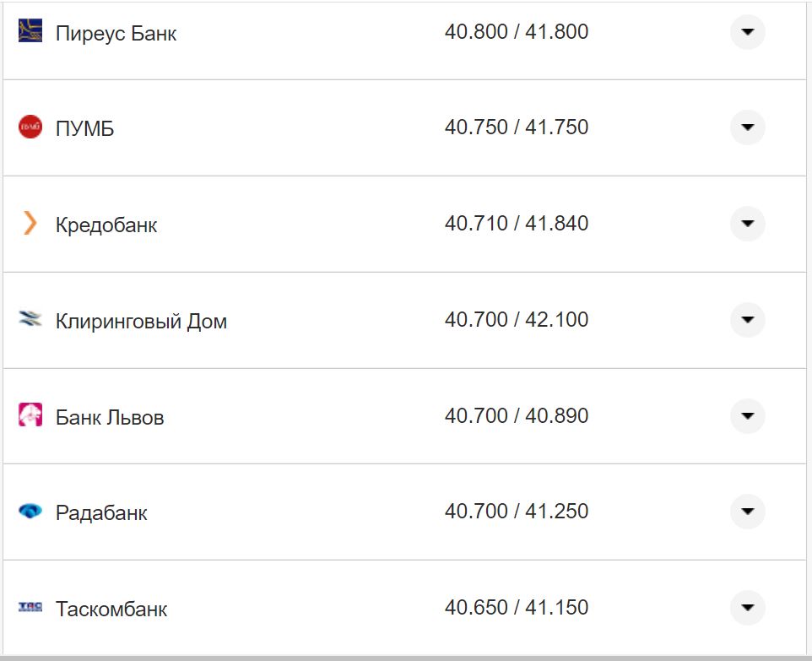The height and width of the screenshot is (661, 812).
Task: Click the ПУМБ bank name
Action: pos(83,128)
